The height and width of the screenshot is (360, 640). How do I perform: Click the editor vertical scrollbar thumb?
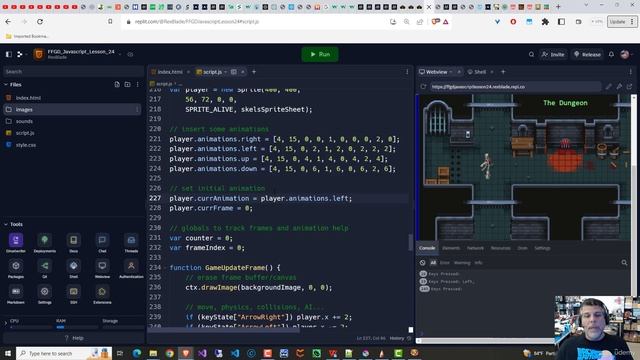coord(411,242)
